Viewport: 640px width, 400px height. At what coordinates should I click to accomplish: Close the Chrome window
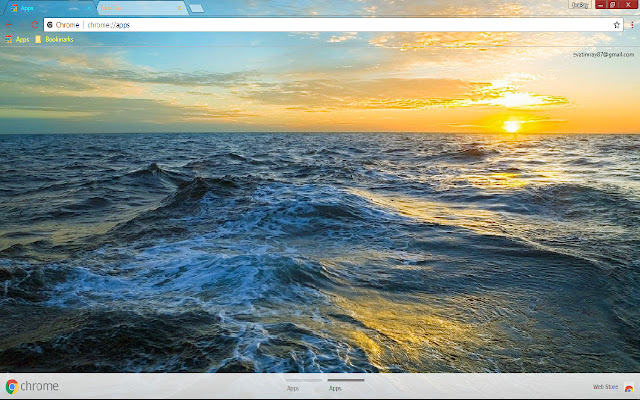(629, 4)
